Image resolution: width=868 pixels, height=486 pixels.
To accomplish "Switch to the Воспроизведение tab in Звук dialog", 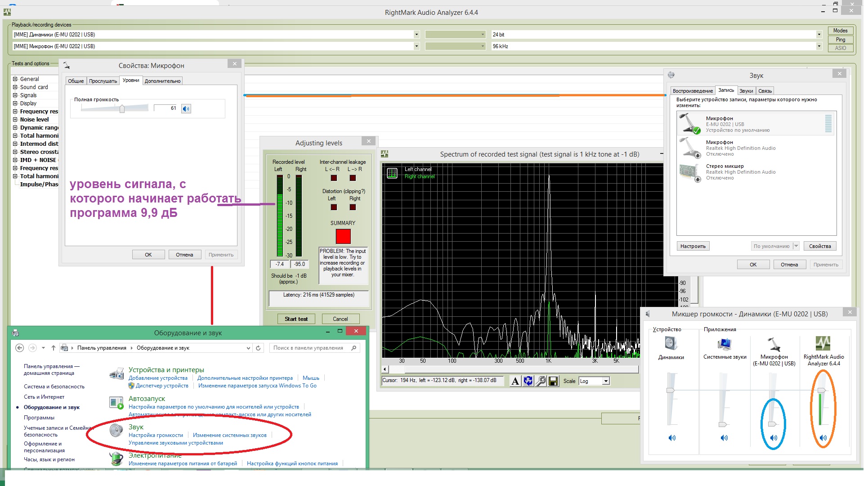I will click(x=693, y=91).
